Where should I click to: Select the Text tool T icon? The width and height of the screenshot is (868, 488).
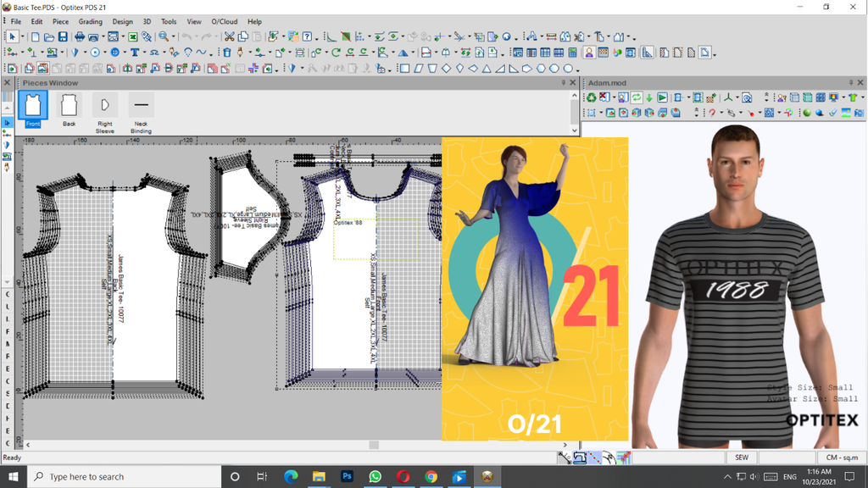135,53
